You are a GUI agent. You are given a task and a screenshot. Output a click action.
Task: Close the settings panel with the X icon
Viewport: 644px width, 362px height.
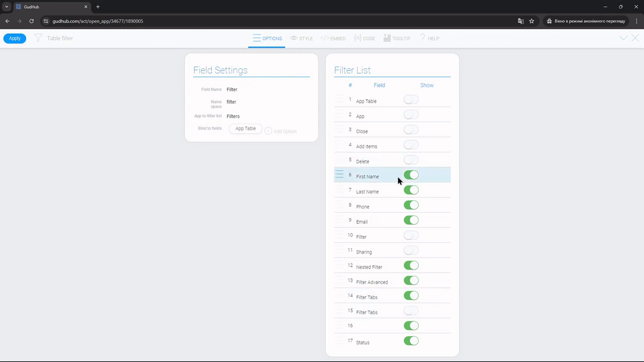[635, 38]
